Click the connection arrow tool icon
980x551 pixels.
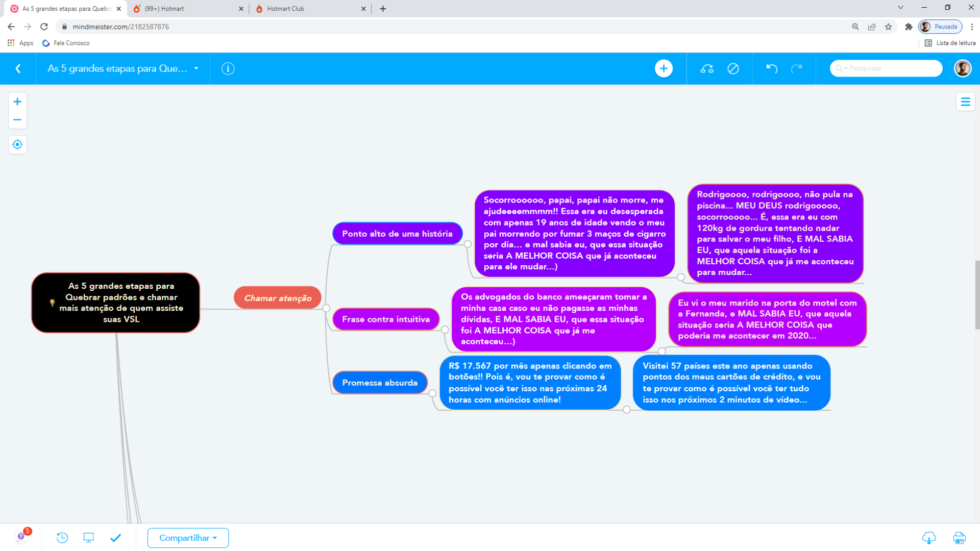tap(707, 68)
